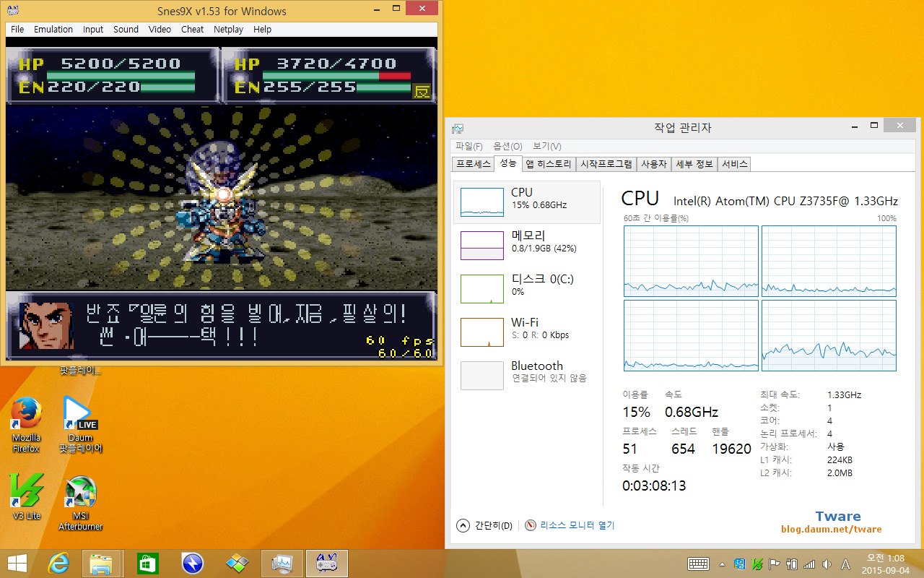Open the Cheat menu in Snes9X
The image size is (924, 578).
coord(192,30)
